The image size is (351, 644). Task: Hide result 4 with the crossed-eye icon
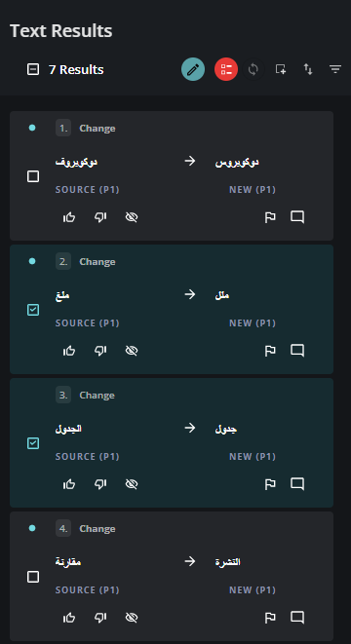click(131, 618)
